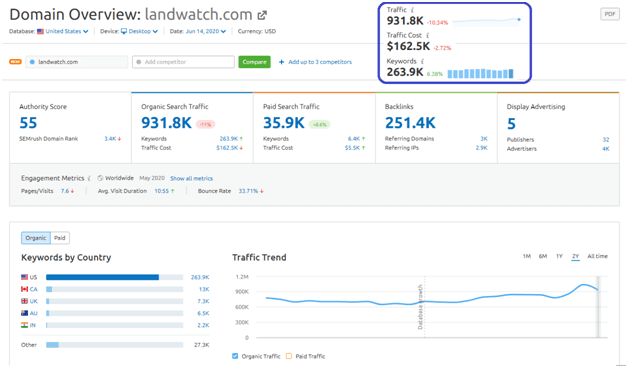Select the 1M traffic trend range
The height and width of the screenshot is (368, 628).
pyautogui.click(x=527, y=256)
